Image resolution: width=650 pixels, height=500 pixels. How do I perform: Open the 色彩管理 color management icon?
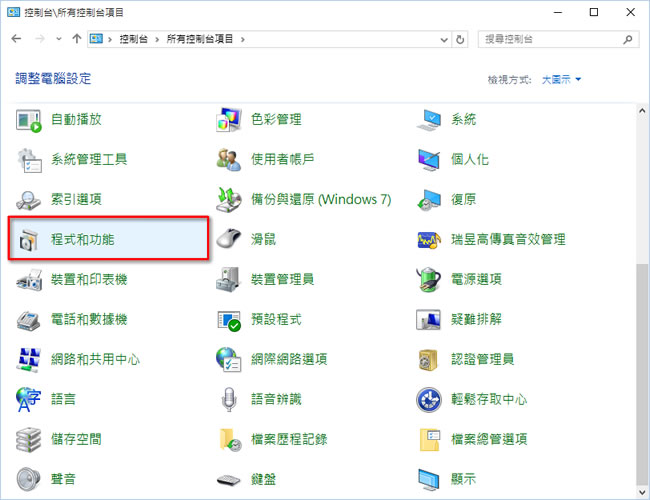pos(229,120)
